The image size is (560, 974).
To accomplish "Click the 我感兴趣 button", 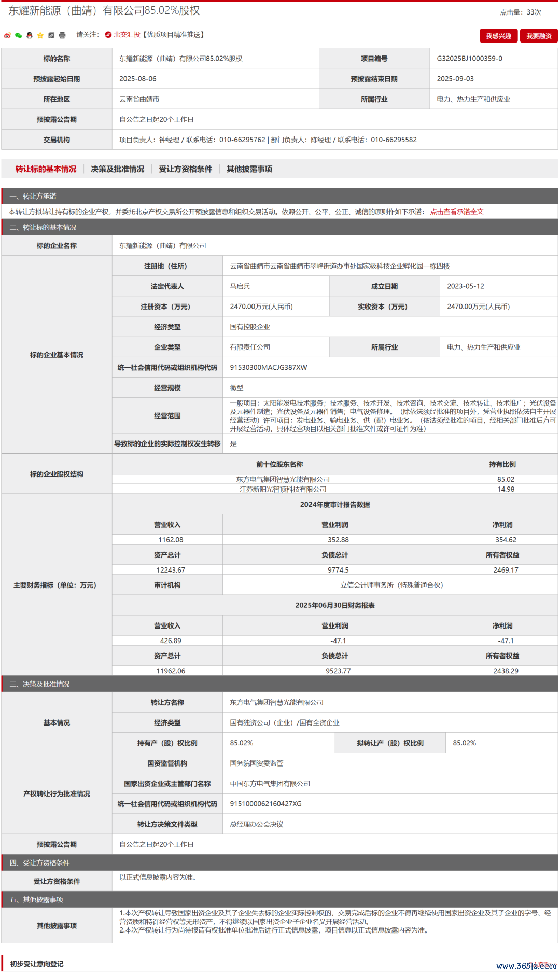I will coord(498,36).
